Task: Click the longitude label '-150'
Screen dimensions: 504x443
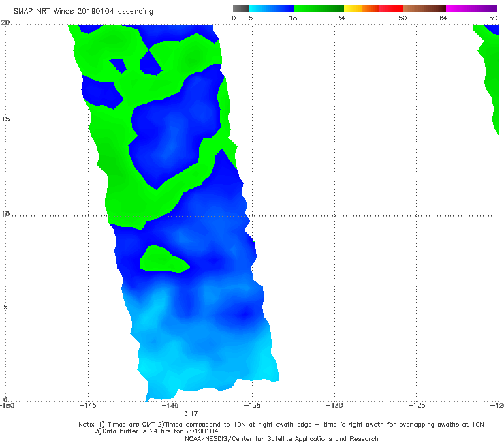Action: (7, 406)
